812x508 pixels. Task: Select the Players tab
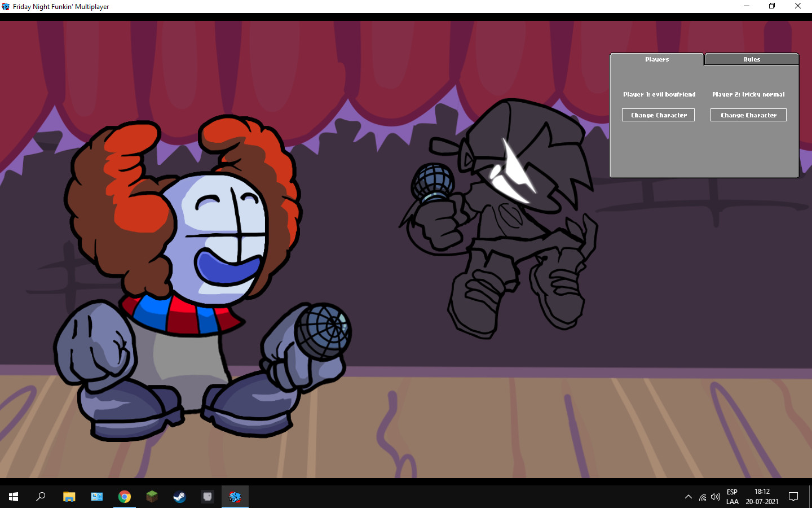(657, 59)
